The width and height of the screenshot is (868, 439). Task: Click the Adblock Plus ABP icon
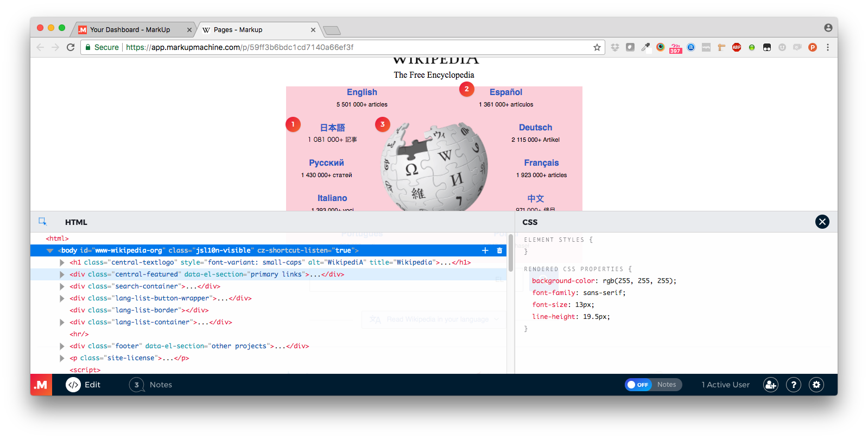click(737, 47)
